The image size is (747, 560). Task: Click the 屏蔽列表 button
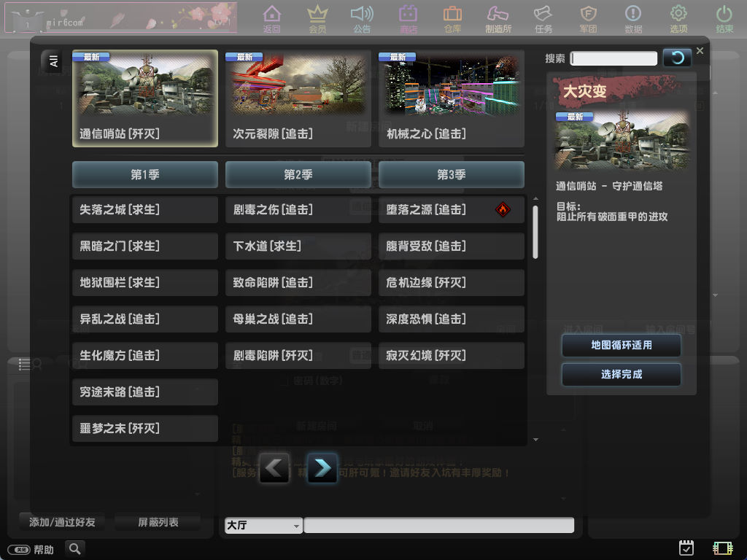(158, 522)
